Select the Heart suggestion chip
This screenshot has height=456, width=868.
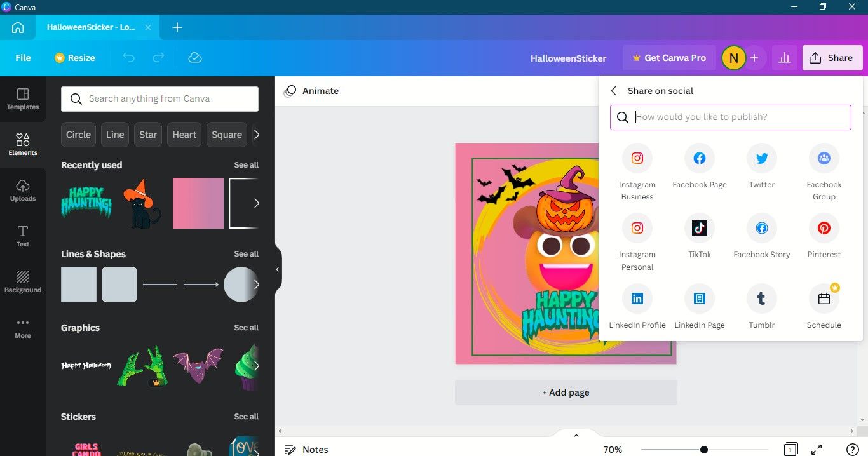click(184, 135)
